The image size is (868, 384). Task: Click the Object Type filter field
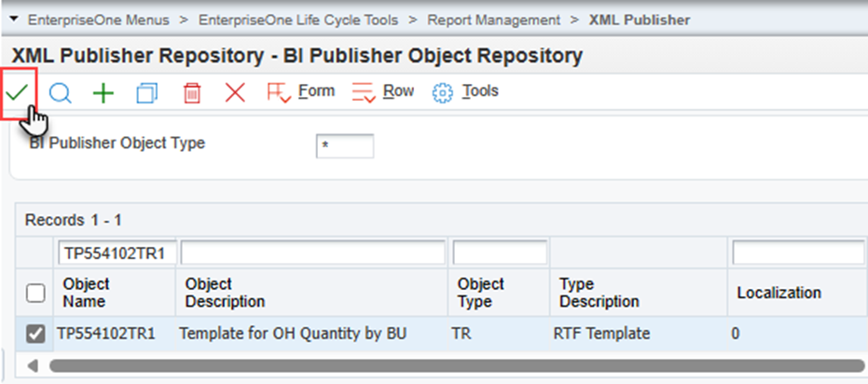501,253
